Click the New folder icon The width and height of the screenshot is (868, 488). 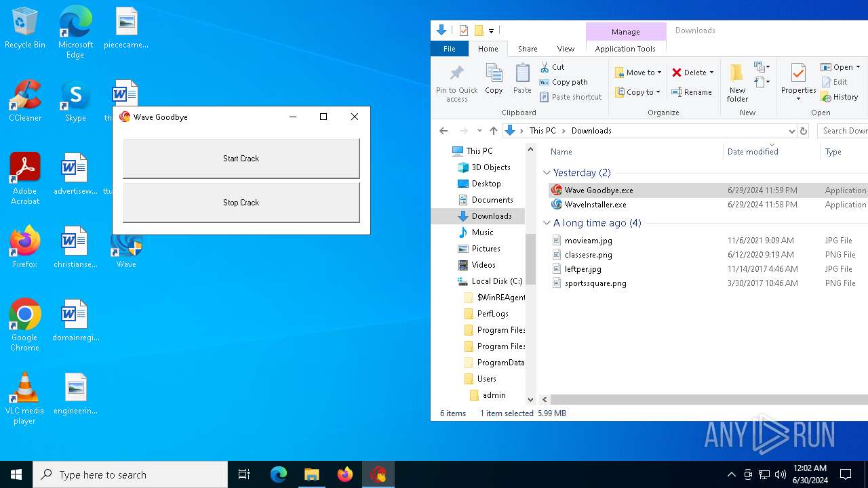(737, 83)
